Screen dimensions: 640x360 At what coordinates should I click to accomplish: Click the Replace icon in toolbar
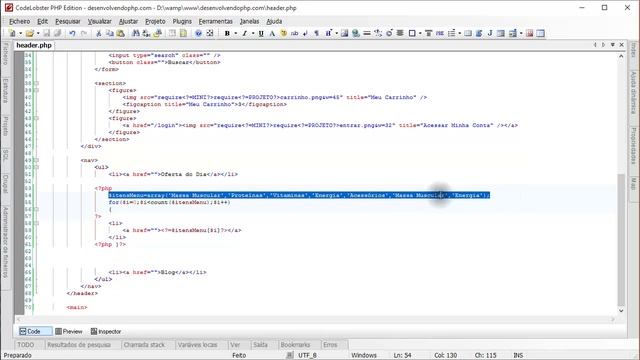click(146, 33)
